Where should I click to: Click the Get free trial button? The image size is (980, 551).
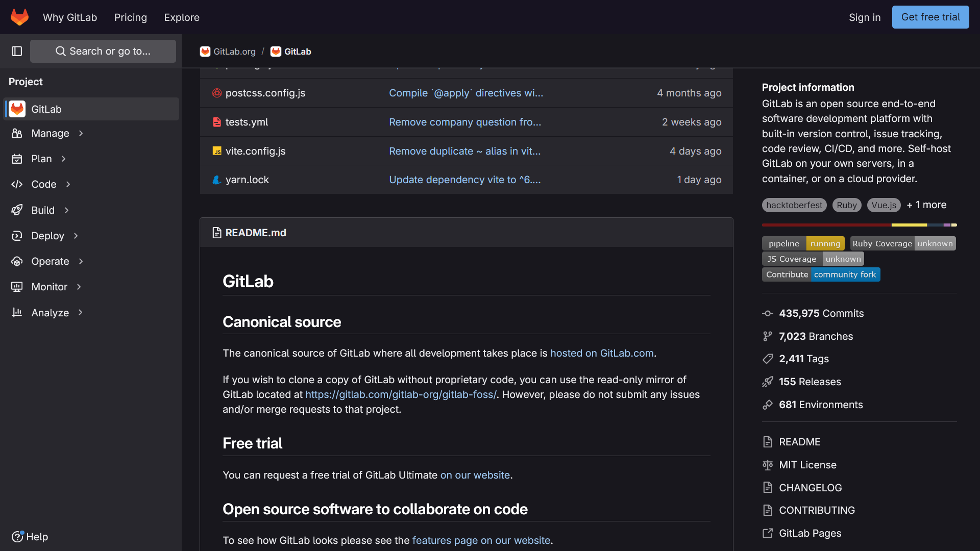pos(930,17)
